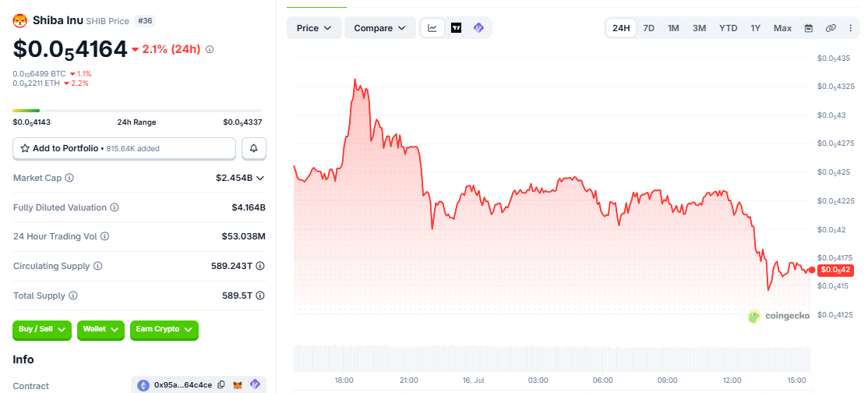The height and width of the screenshot is (393, 868).
Task: Click the Ethereum logo in contract field
Action: pos(143,385)
